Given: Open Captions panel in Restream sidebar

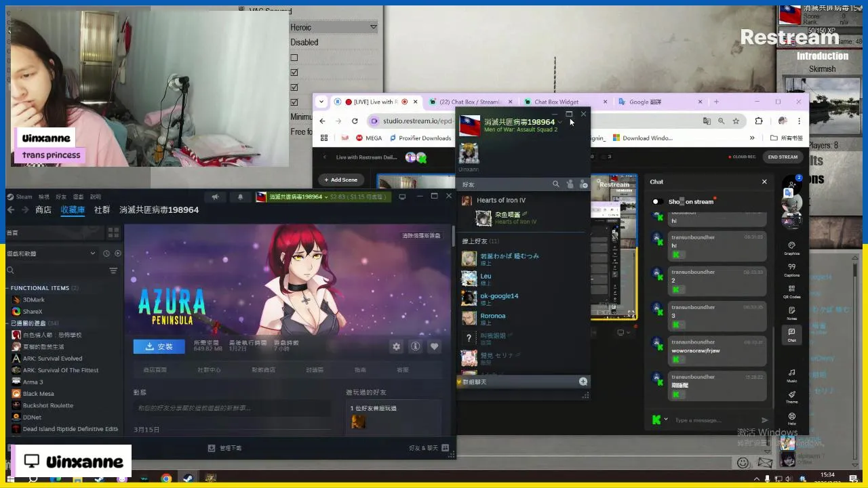Looking at the screenshot, I should point(791,270).
